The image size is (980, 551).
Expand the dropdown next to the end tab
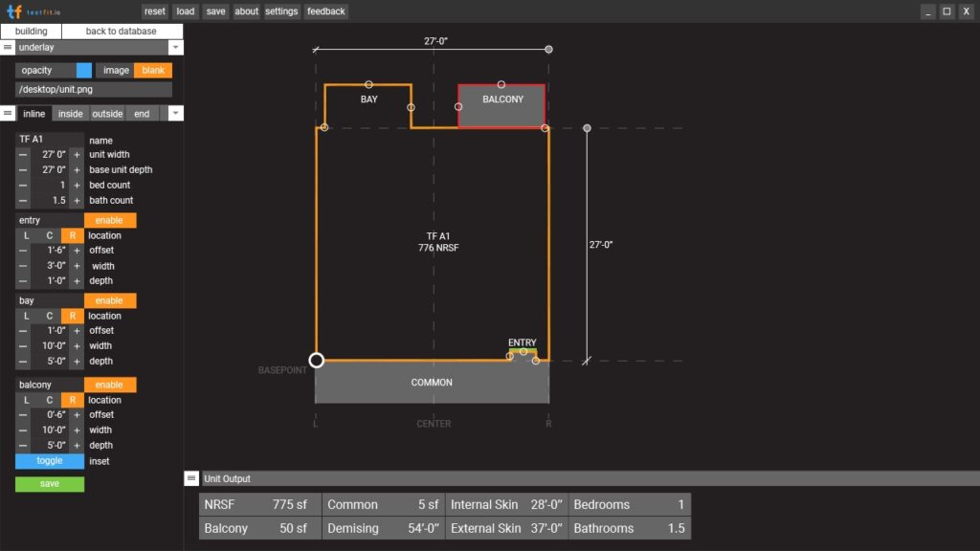175,113
